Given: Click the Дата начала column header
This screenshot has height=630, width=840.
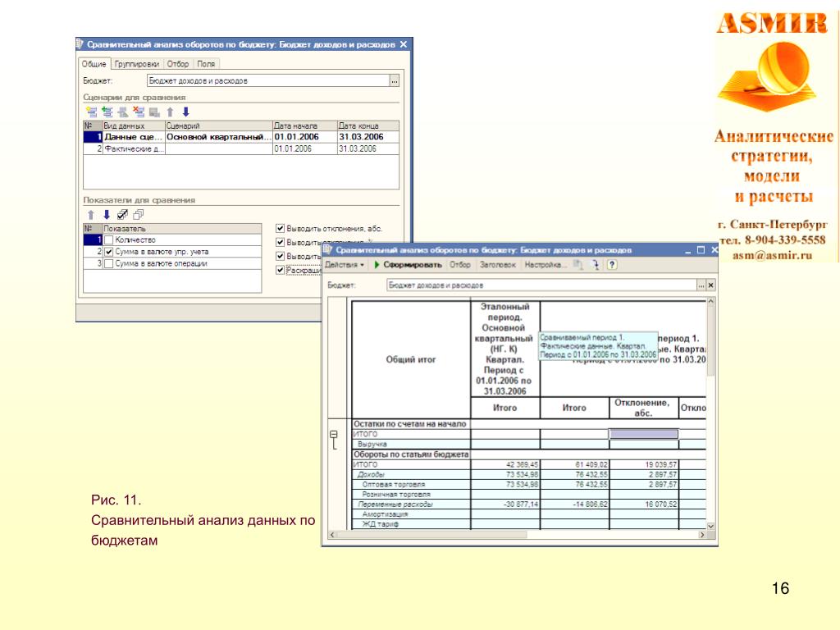Looking at the screenshot, I should [305, 126].
